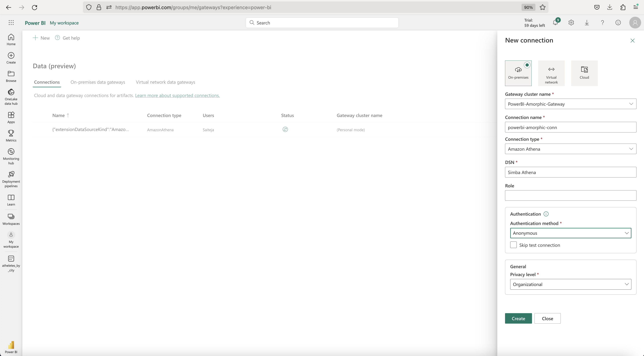Screen dimensions: 644x356
Task: Open the browser hamburger menu
Action: [636, 7]
